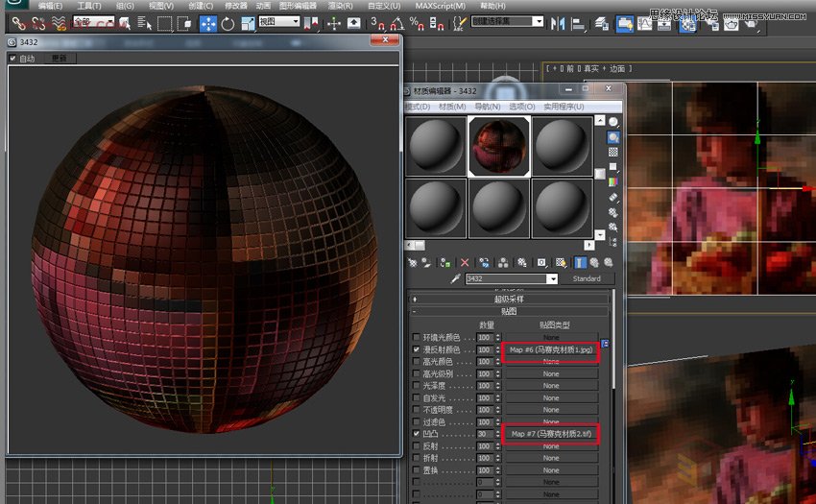Image resolution: width=816 pixels, height=504 pixels.
Task: Activate the Select and Move tool
Action: click(x=208, y=23)
